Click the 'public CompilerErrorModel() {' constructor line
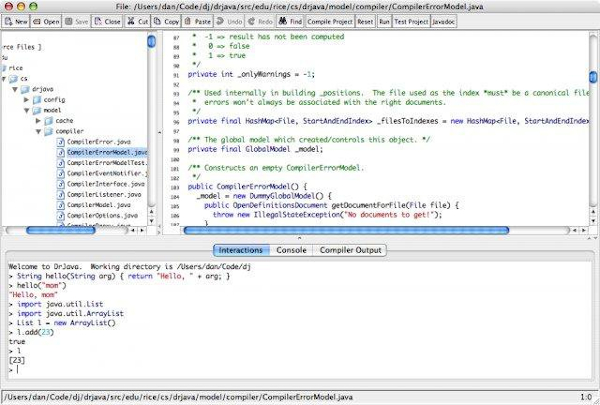 [x=247, y=186]
